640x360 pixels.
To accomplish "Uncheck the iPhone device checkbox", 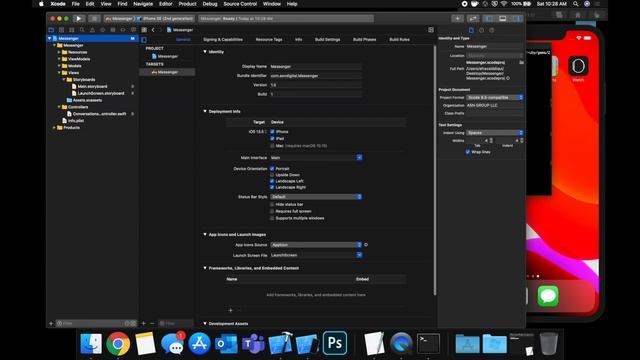I will tap(272, 132).
